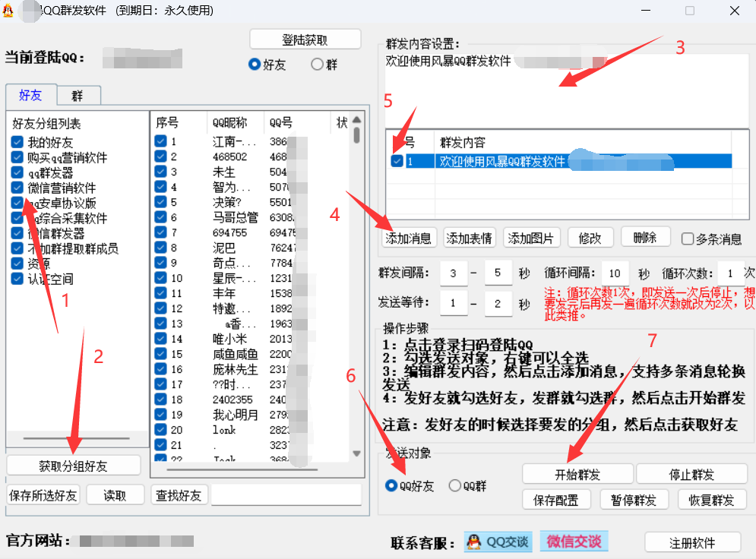Click the 查找好友 button
The image size is (756, 559).
coord(179,495)
